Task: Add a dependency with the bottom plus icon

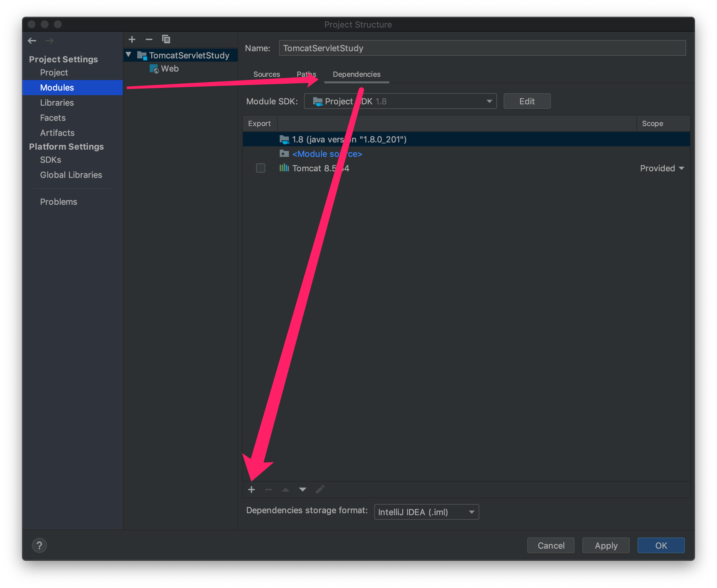Action: pos(251,490)
